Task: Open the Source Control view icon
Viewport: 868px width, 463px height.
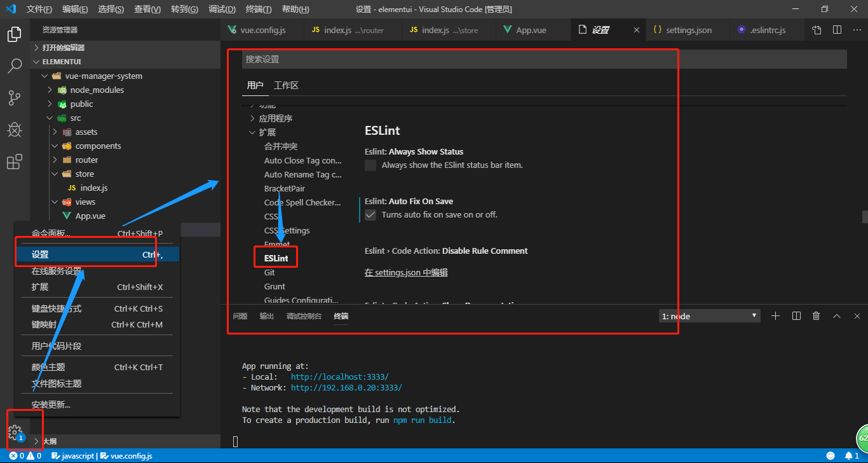Action: click(14, 98)
